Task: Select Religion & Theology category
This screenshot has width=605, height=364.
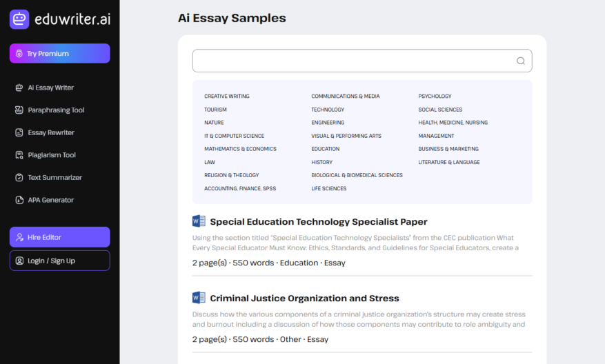Action: (232, 175)
